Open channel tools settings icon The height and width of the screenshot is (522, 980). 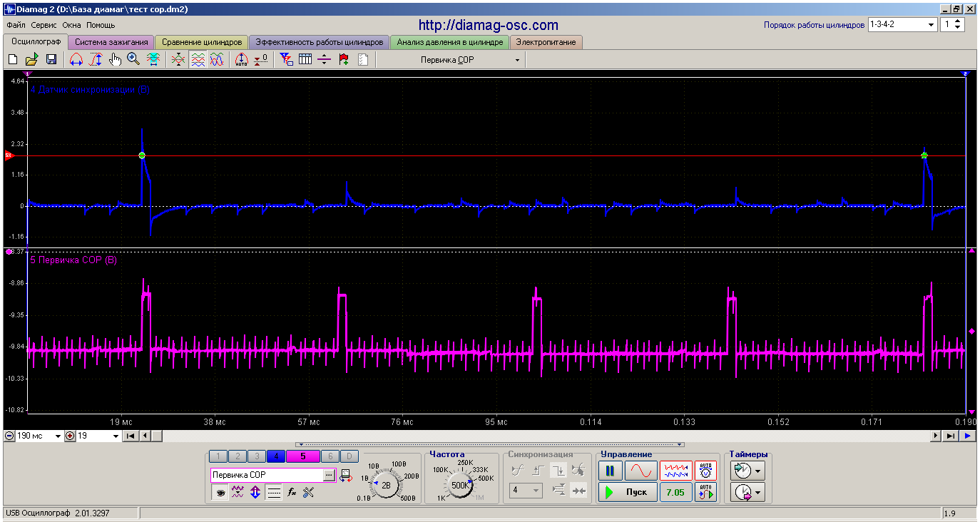(309, 492)
